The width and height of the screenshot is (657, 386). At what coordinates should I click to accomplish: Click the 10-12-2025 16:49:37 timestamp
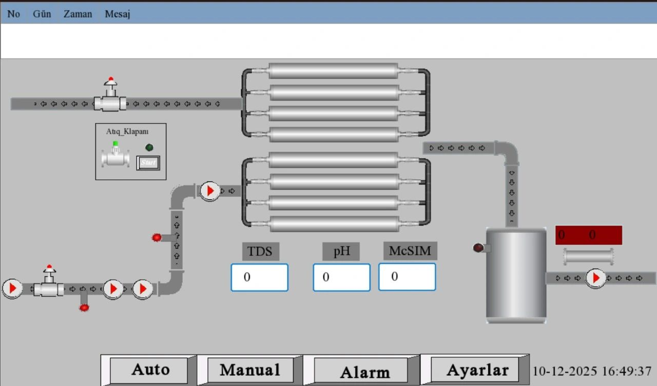pos(592,371)
